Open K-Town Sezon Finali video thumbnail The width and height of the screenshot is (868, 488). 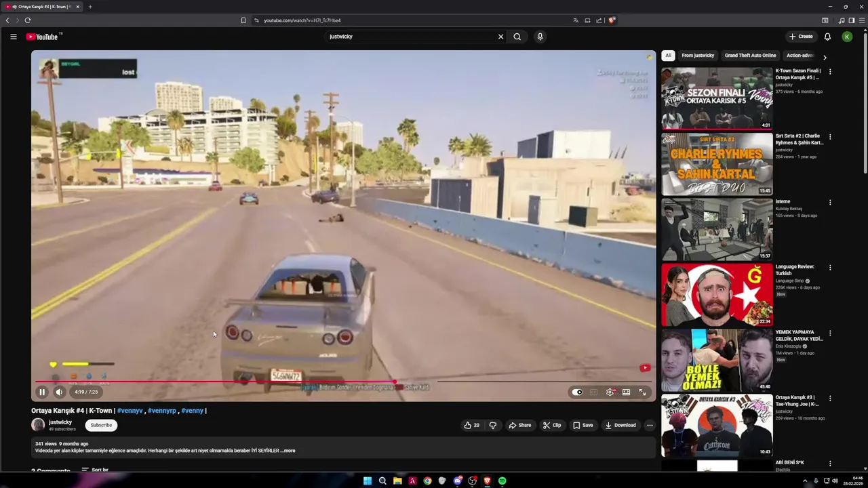click(717, 98)
